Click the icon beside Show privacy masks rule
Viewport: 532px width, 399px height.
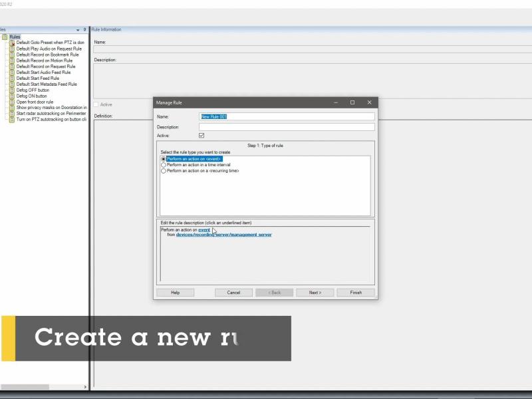coord(11,108)
